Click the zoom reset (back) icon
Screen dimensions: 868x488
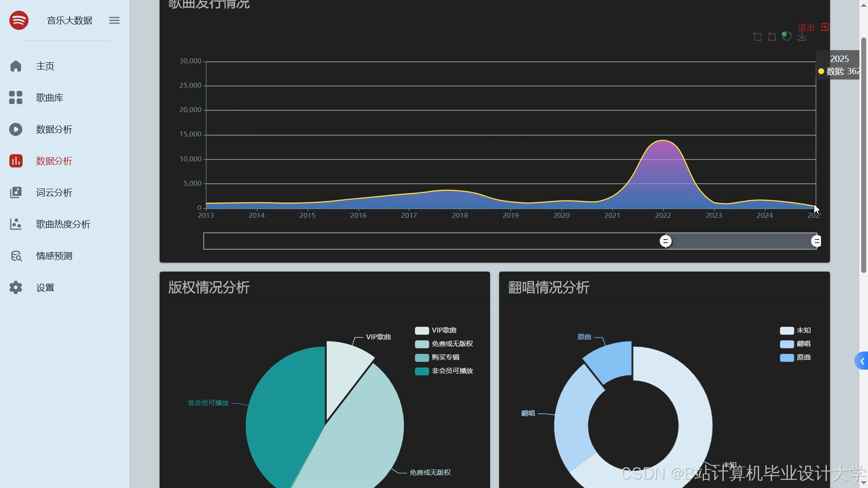772,37
